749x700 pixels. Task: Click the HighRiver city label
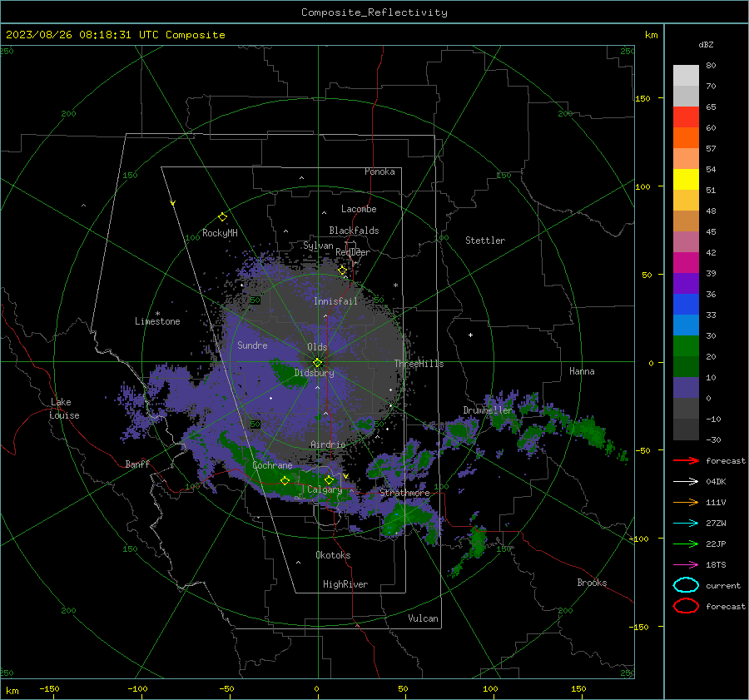[345, 584]
